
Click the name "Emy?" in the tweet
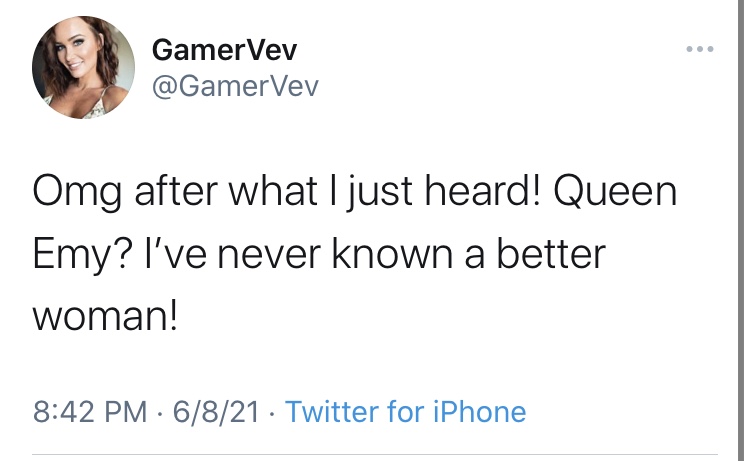pyautogui.click(x=82, y=256)
